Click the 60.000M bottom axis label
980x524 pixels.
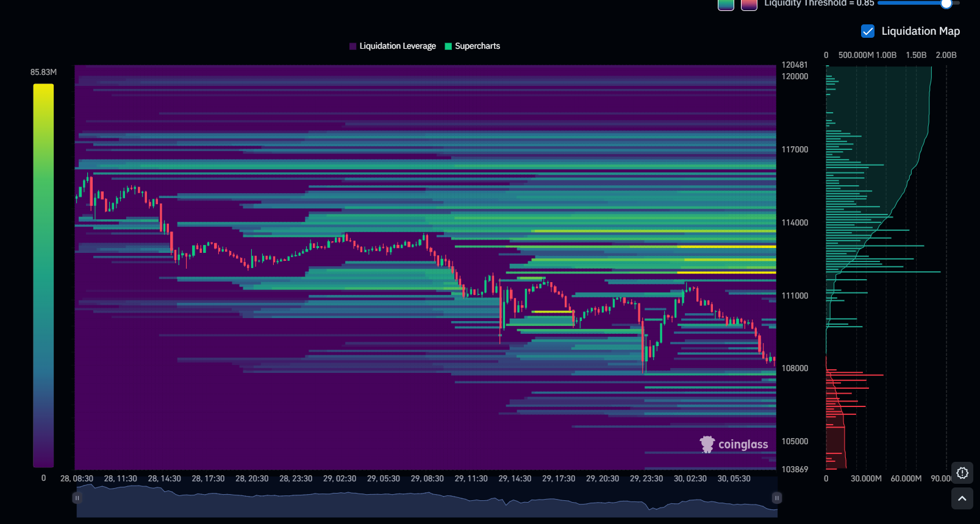tap(906, 478)
